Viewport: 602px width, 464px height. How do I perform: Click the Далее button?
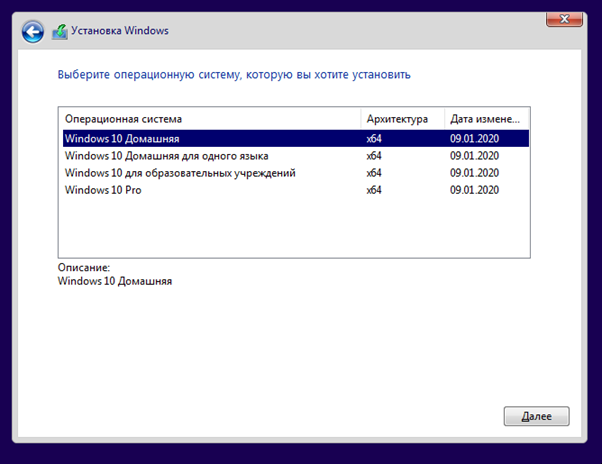pos(536,416)
